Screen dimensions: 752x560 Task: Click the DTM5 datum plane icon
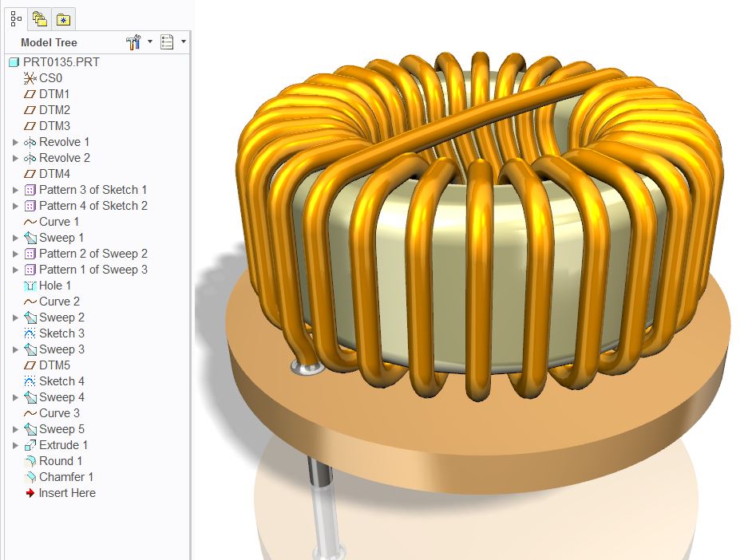click(30, 365)
